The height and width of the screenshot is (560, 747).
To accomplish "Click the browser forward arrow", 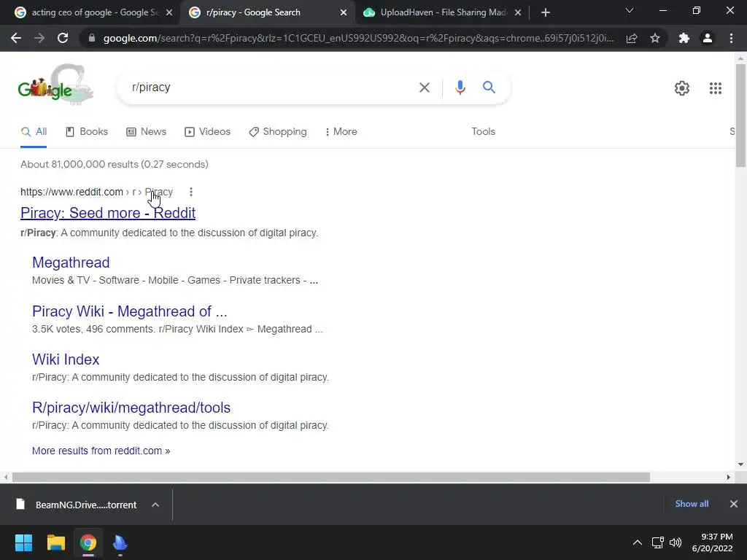I will click(39, 38).
